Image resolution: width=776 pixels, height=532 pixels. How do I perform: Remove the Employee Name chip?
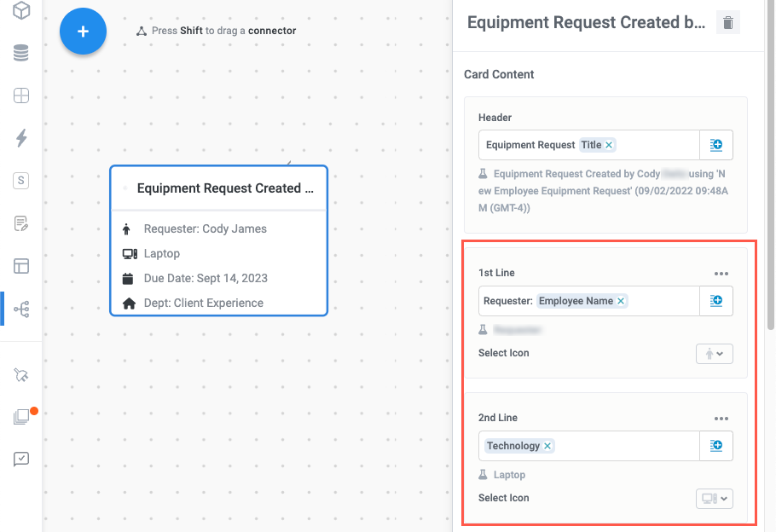[621, 301]
